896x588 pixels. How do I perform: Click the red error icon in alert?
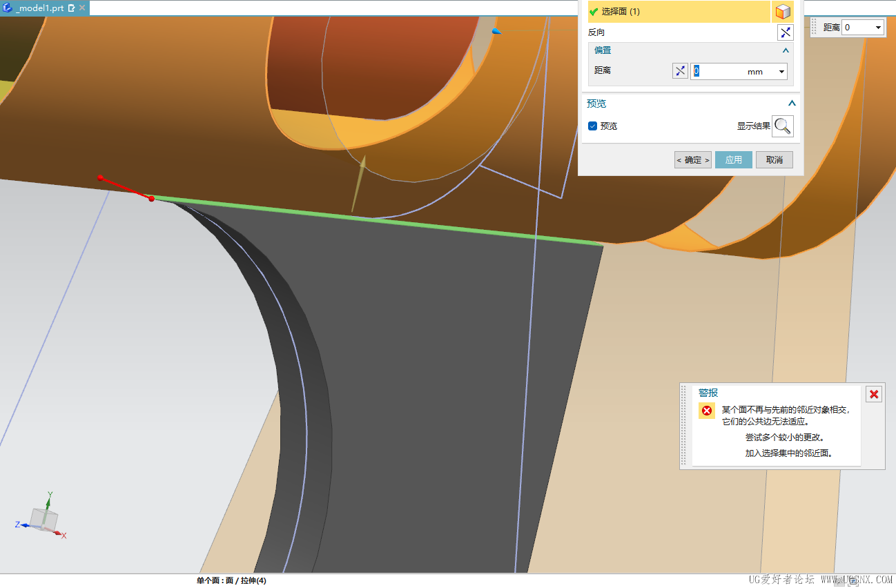tap(706, 411)
